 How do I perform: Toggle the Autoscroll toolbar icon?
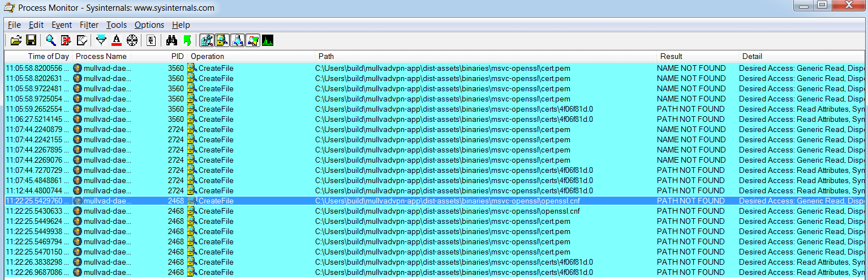(x=66, y=40)
